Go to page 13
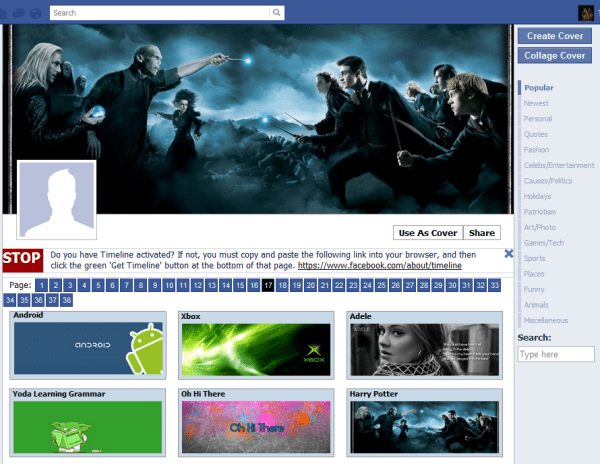 click(x=212, y=285)
